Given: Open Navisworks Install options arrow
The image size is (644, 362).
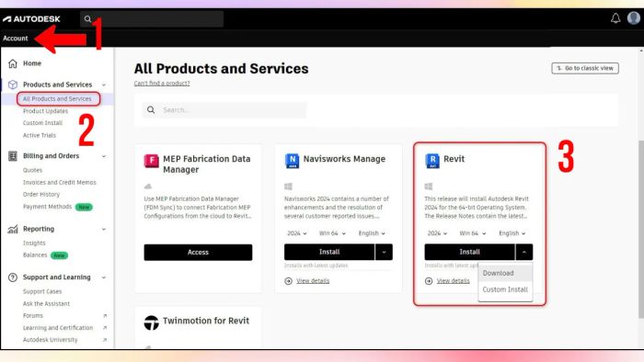Looking at the screenshot, I should point(384,252).
